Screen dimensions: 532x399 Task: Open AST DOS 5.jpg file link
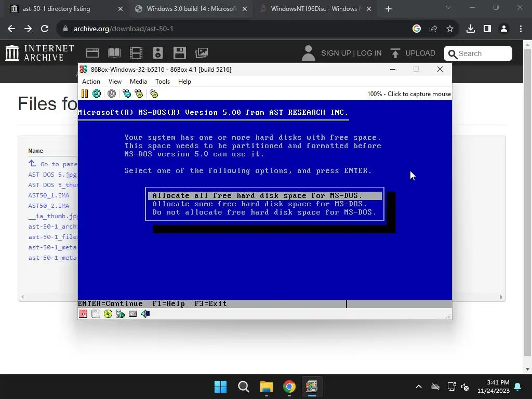52,175
